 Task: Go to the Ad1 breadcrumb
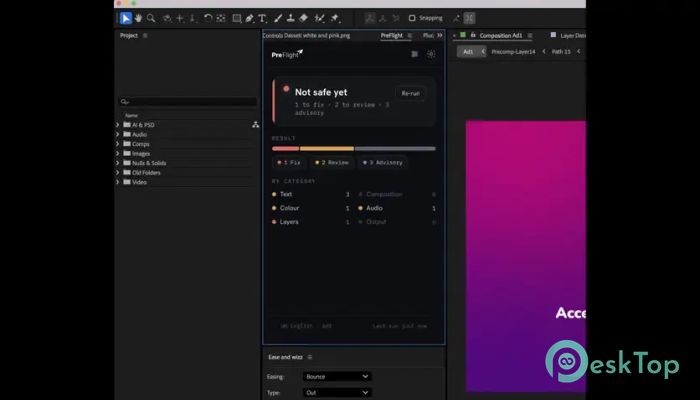468,52
